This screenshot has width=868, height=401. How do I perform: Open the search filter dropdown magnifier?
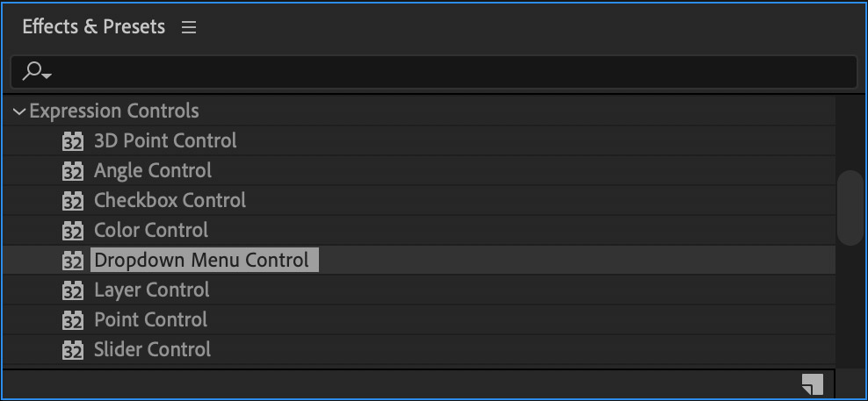37,72
